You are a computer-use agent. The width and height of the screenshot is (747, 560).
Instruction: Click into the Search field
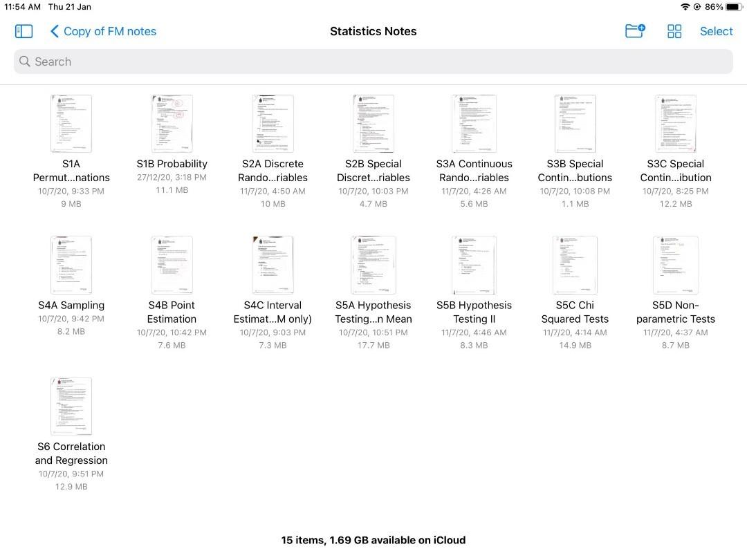tap(373, 62)
